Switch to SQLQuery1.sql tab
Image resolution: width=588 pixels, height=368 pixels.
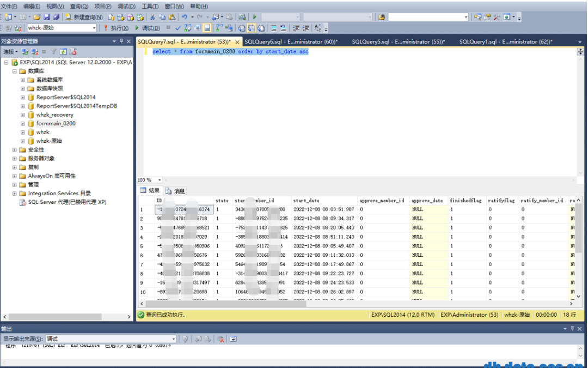505,41
